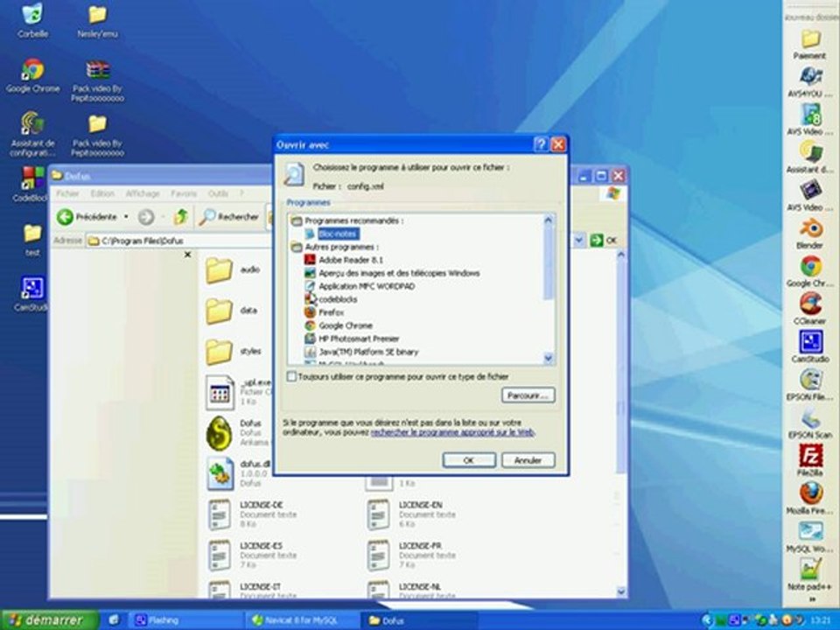Open the Edition menu in Dofus window
The width and height of the screenshot is (840, 630).
102,193
